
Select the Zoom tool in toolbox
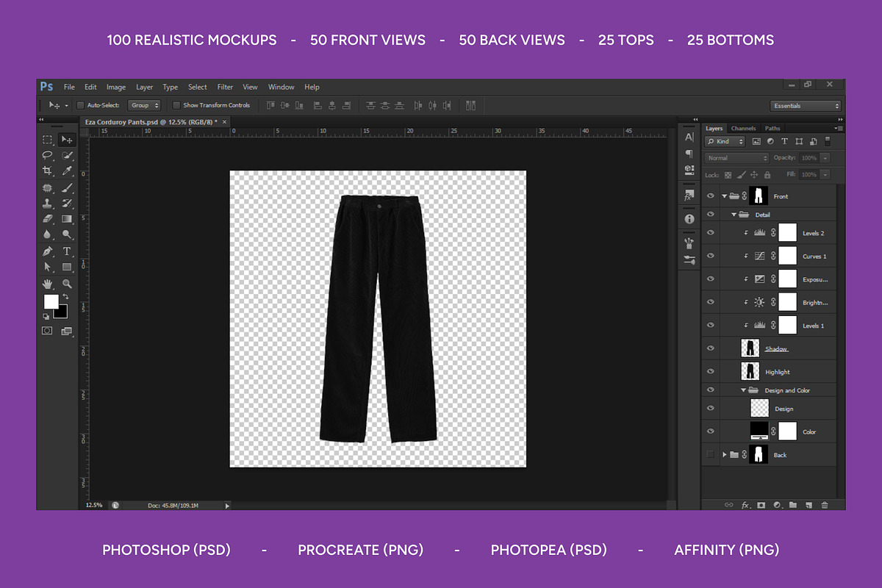click(x=67, y=284)
